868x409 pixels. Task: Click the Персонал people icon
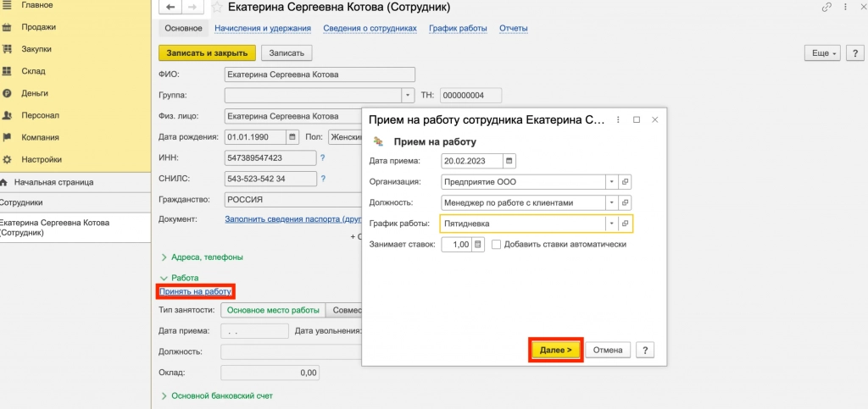coord(7,115)
